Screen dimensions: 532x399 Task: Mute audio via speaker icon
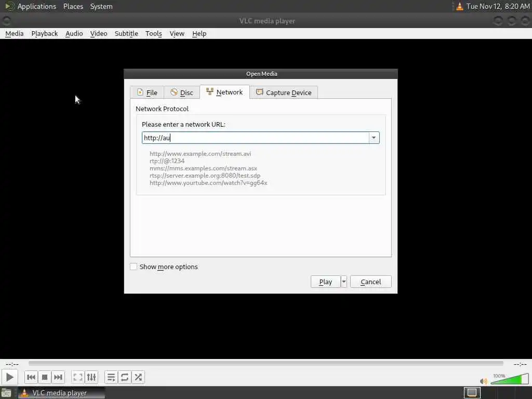click(484, 381)
